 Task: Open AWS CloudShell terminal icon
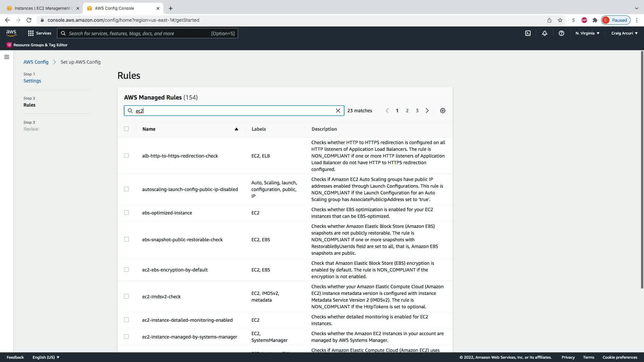(x=528, y=33)
